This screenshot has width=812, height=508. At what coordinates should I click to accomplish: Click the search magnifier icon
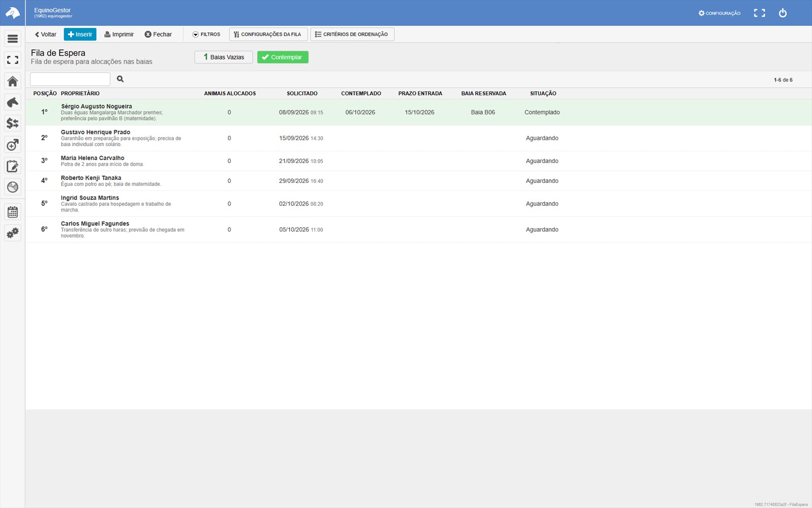120,79
